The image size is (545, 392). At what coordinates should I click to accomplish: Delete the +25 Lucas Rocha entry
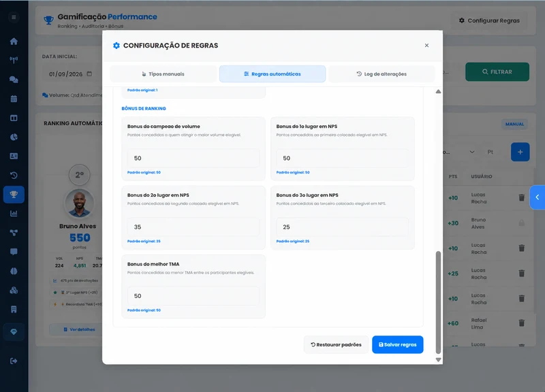pyautogui.click(x=521, y=274)
